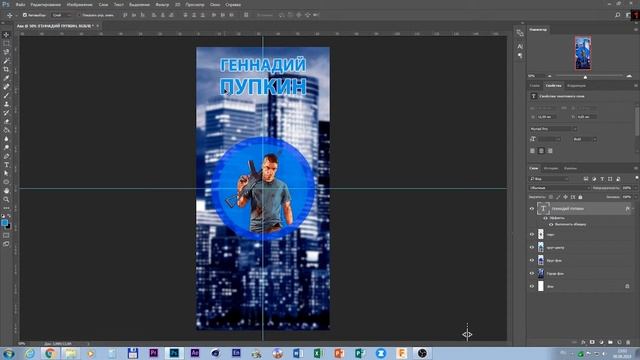The width and height of the screenshot is (640, 360).
Task: Toggle visibility of the Эффекты entry
Action: point(545,218)
